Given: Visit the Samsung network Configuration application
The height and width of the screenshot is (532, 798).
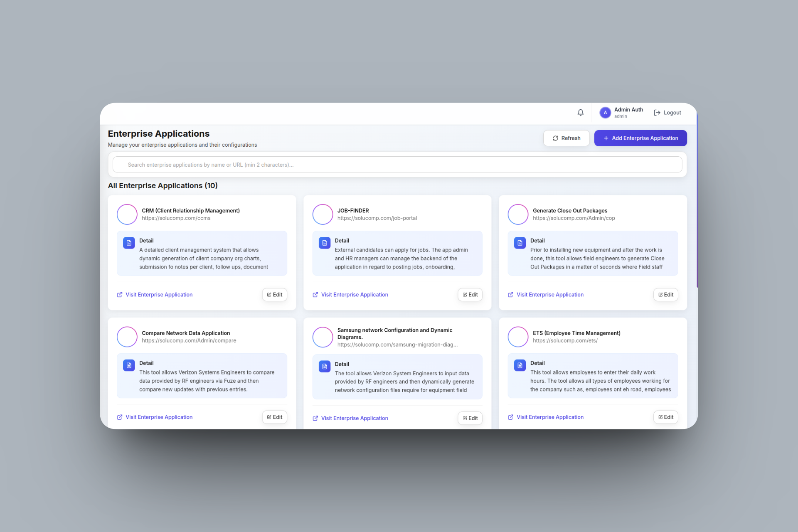Looking at the screenshot, I should click(x=350, y=419).
